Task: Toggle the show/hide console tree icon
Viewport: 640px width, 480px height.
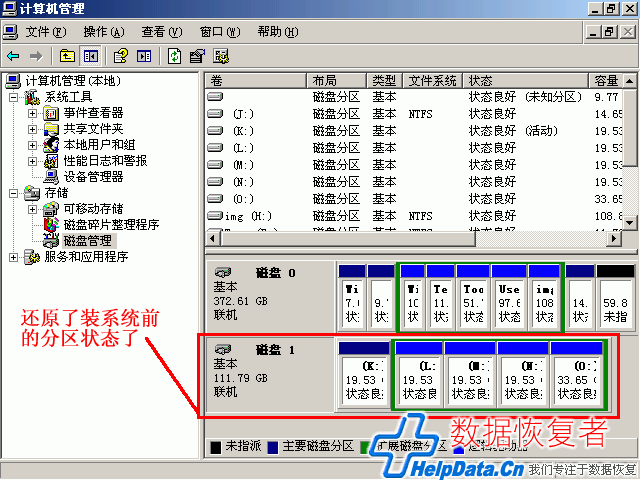Action: pos(91,56)
